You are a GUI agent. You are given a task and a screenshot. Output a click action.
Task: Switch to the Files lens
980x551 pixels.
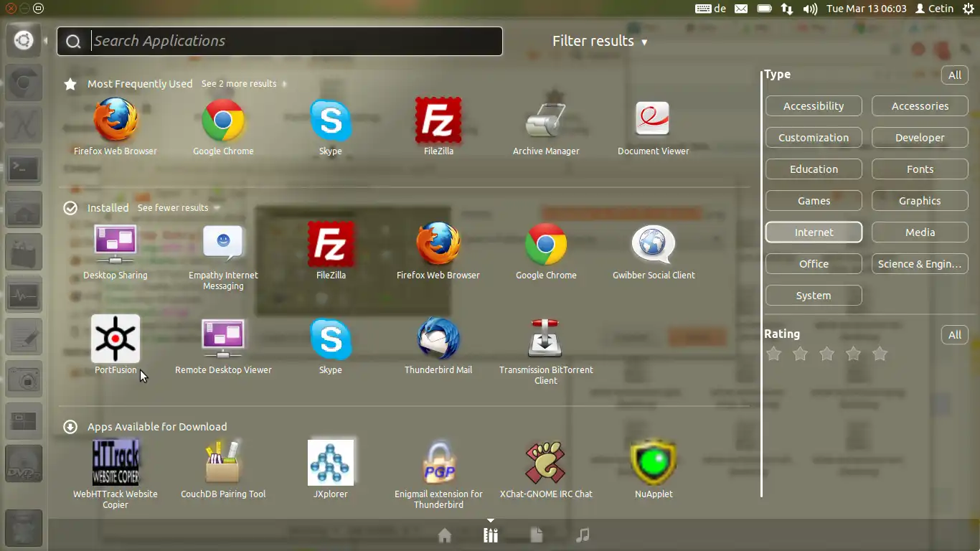point(537,536)
